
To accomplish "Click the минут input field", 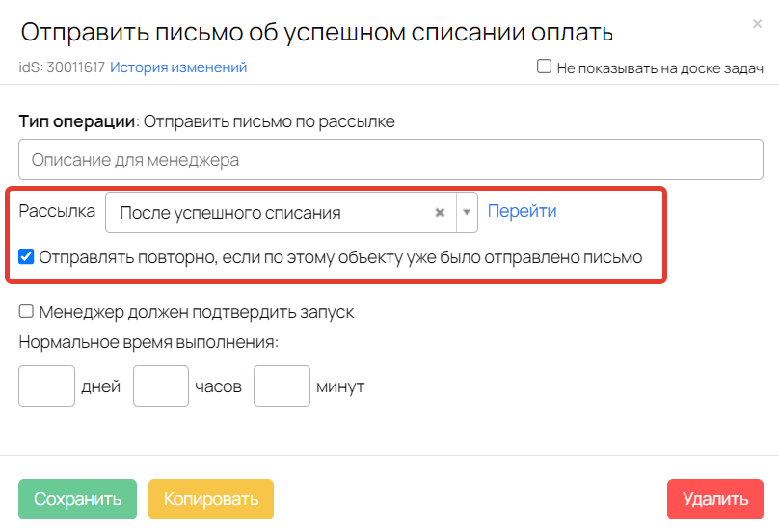I will pos(282,386).
